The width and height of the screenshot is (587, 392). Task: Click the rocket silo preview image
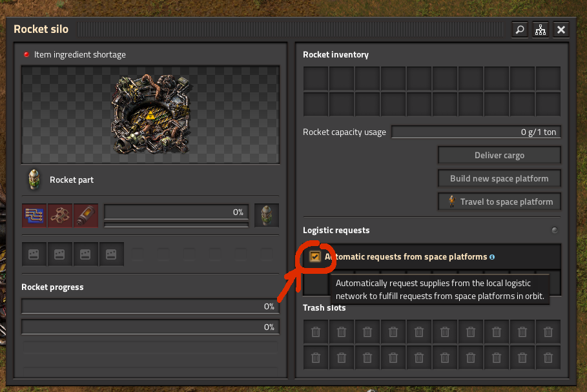[x=150, y=114]
